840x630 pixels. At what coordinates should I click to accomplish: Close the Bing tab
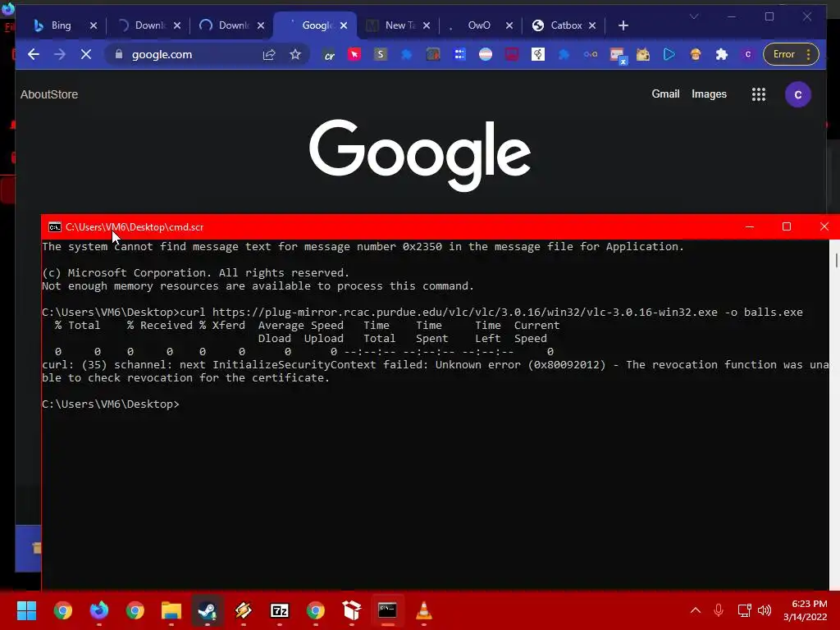[94, 25]
